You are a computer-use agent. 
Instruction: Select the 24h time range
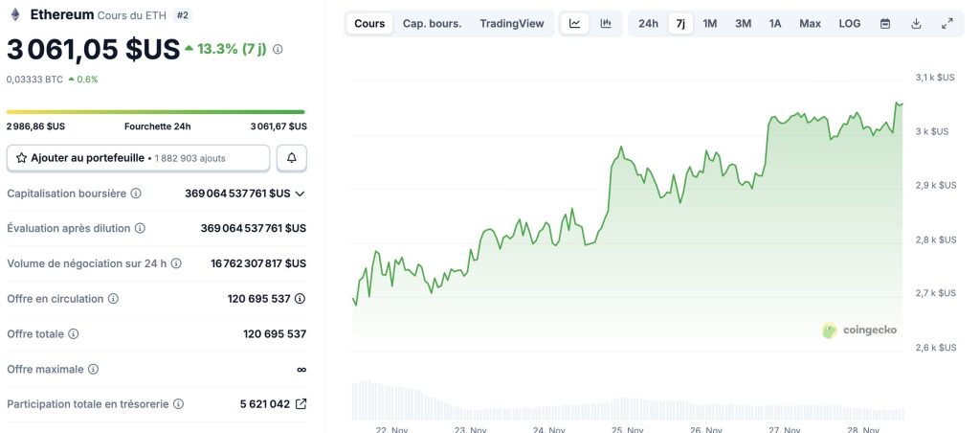pyautogui.click(x=648, y=24)
